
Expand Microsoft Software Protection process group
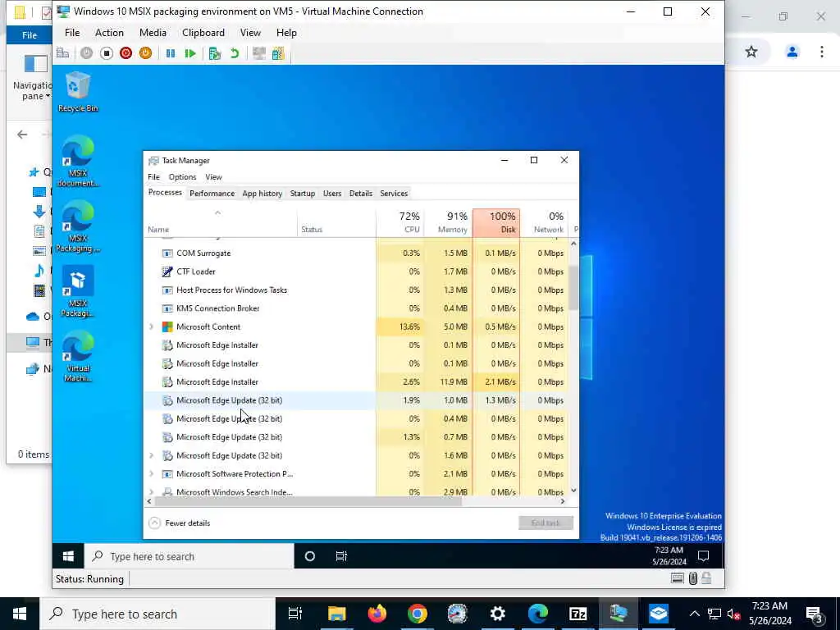click(x=151, y=473)
